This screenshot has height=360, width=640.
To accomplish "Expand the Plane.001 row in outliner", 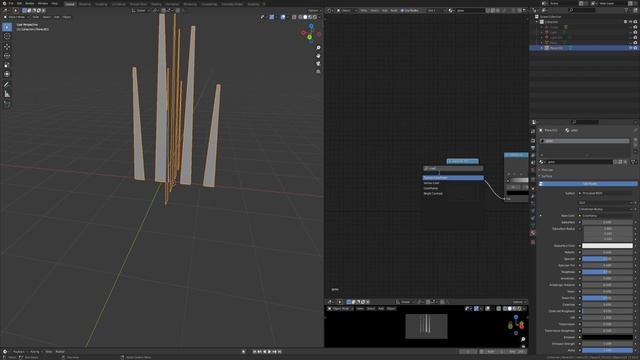I will 542,48.
